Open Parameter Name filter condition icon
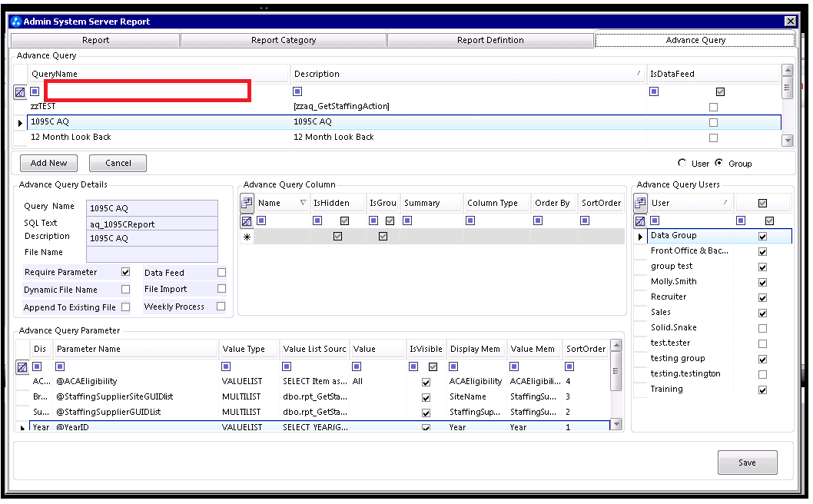Screen dimensions: 813x504 (x=60, y=366)
